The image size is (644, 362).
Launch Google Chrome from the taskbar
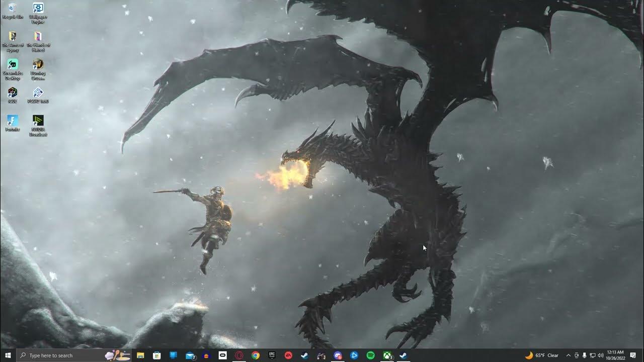[256, 355]
